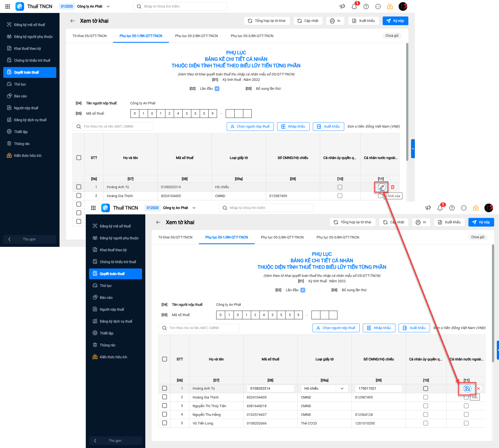Screen dimensions: 499x448
Task: Open the help question icon in bottom window
Action: tap(452, 208)
